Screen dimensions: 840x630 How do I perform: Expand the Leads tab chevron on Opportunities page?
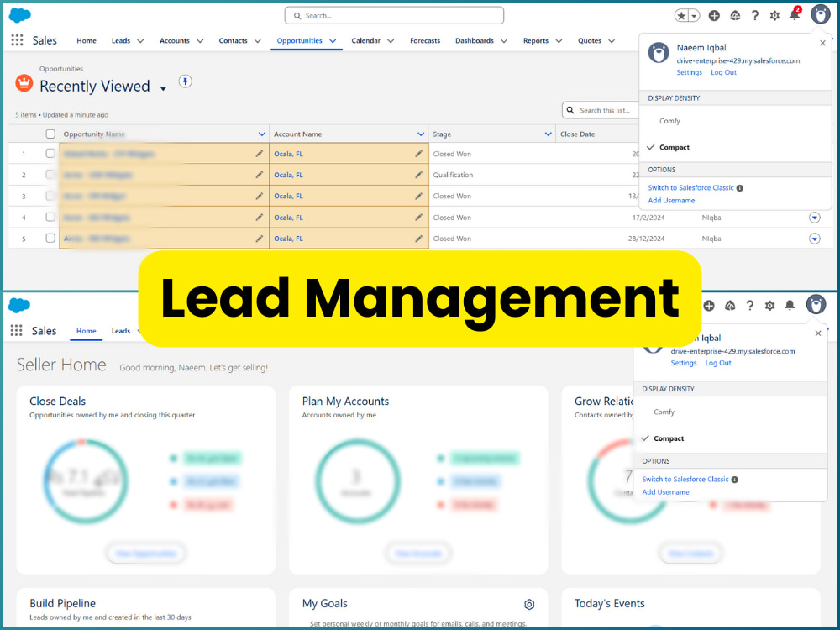[x=140, y=40]
